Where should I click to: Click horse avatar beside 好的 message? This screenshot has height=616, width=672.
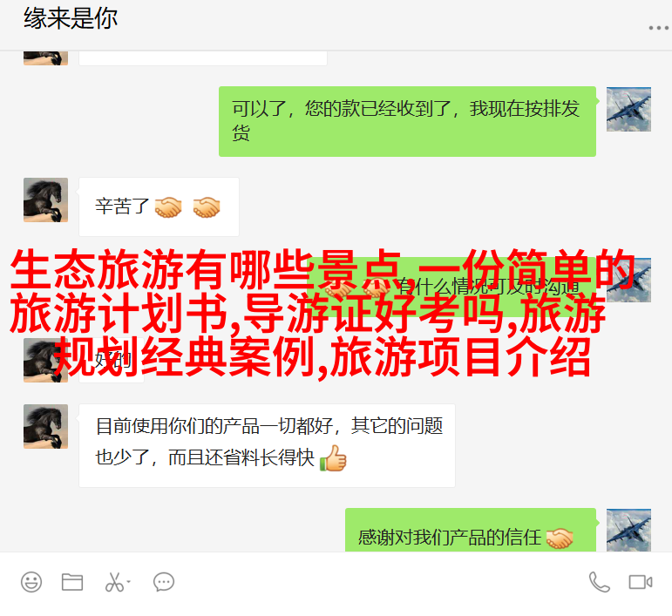tap(45, 360)
